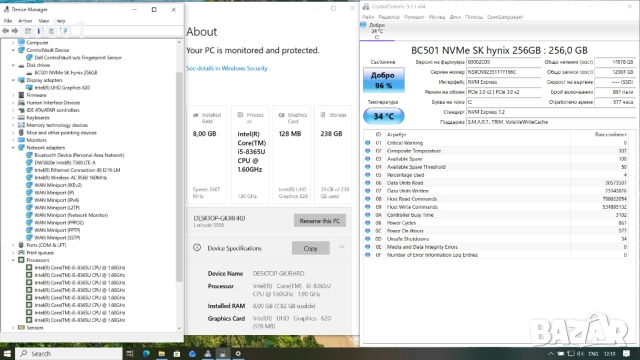The image size is (640, 360).
Task: Click Back arrow in Device Manager toolbar
Action: [5, 31]
